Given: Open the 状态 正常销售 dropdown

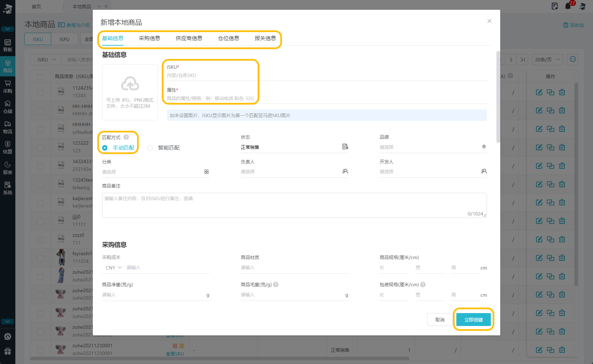Looking at the screenshot, I should [294, 147].
